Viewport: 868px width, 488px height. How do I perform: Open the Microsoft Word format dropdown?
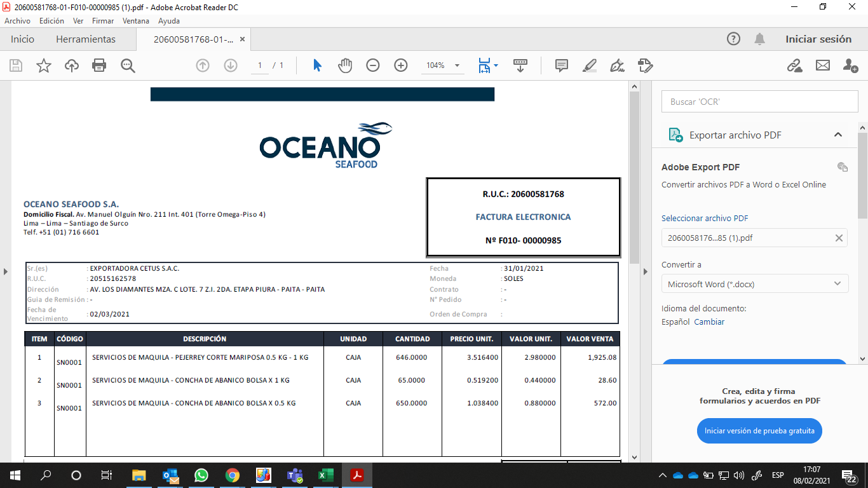[754, 284]
